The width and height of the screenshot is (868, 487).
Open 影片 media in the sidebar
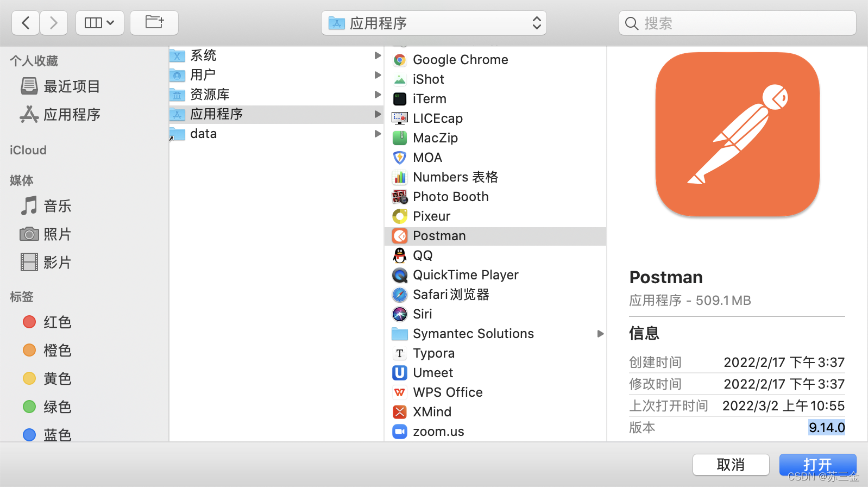46,263
